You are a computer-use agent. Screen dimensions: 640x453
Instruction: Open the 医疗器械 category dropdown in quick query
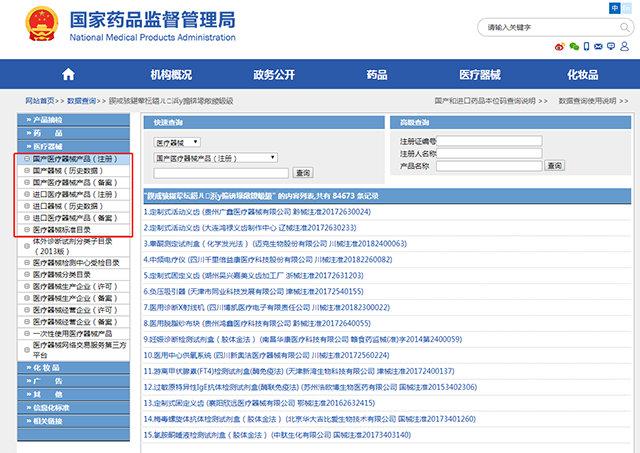pos(177,142)
